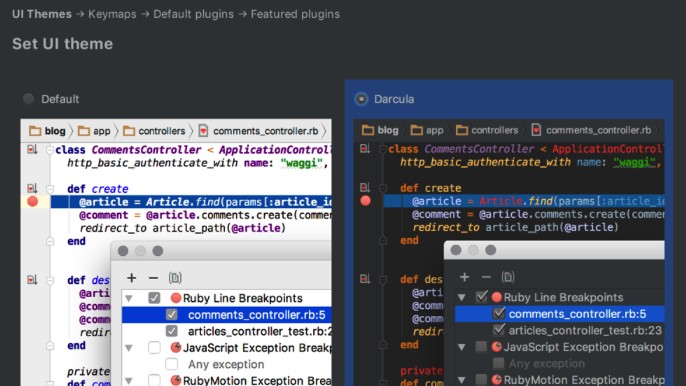686x386 pixels.
Task: Click the def create fold marker in Default preview
Action: pyautogui.click(x=50, y=189)
